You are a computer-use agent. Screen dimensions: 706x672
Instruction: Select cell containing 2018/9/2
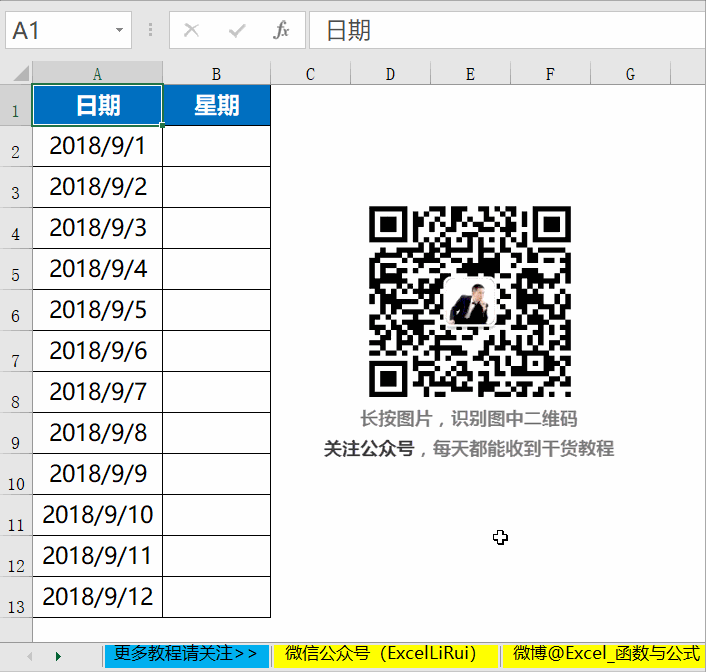click(97, 187)
